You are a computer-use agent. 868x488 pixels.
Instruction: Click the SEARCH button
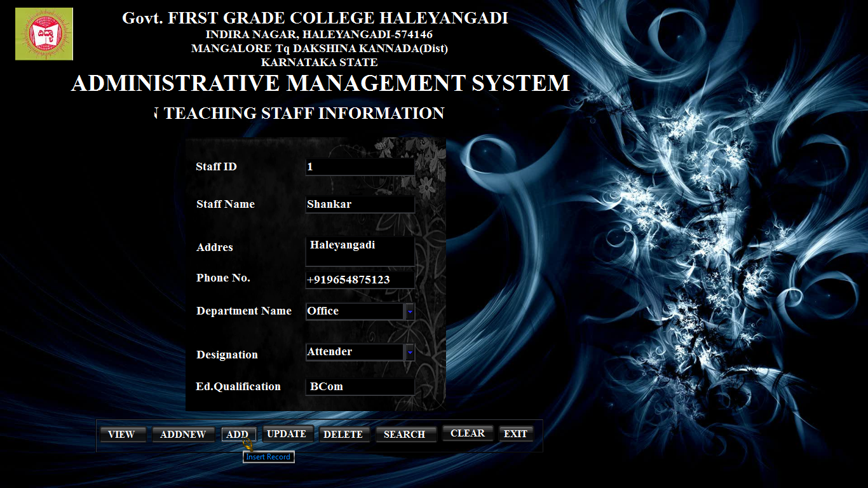coord(404,435)
